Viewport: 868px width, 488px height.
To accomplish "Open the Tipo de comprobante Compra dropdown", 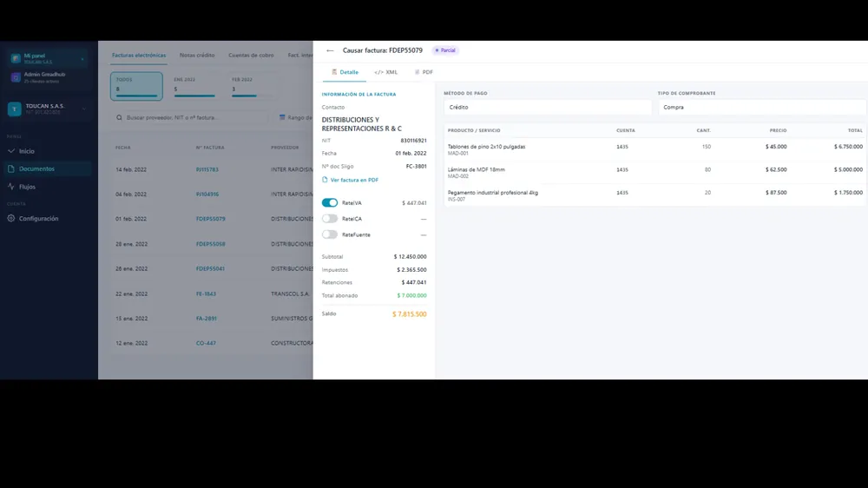I will 762,107.
